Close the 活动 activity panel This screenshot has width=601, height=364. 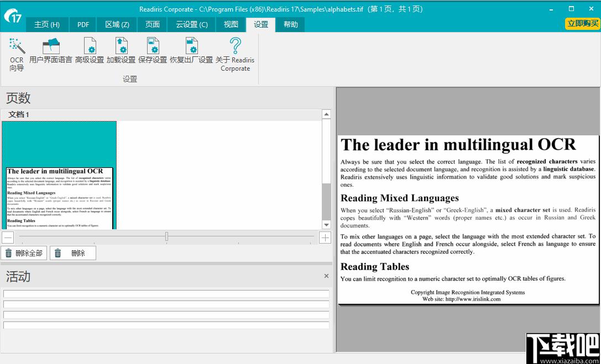pos(326,276)
